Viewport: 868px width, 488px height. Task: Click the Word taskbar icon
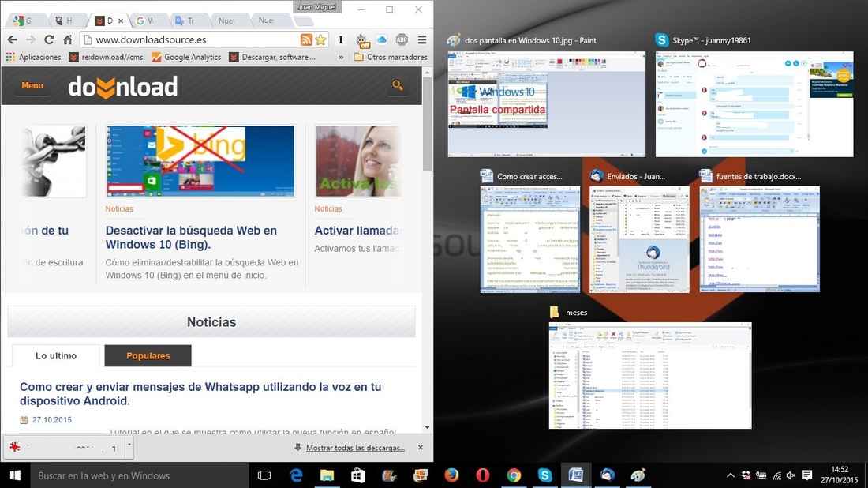point(576,475)
